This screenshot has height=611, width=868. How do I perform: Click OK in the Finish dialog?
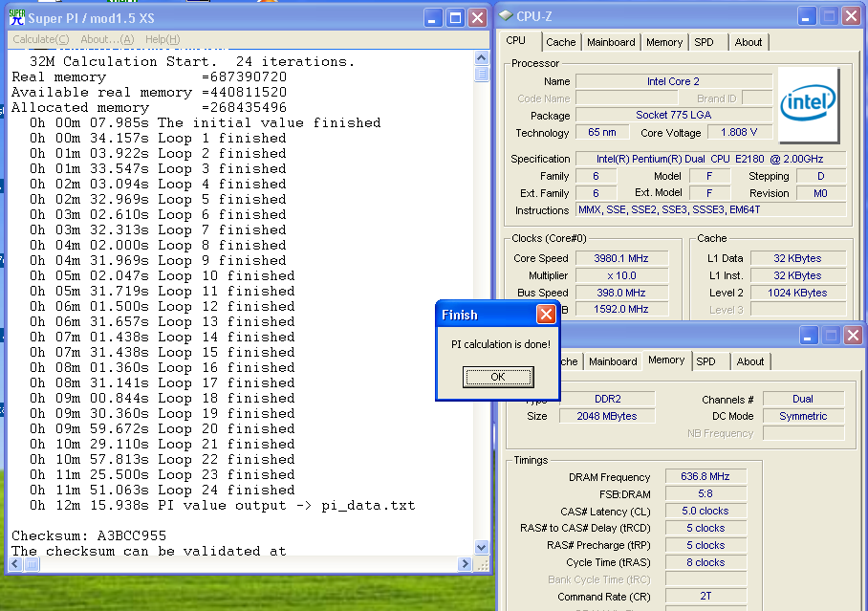[x=498, y=377]
